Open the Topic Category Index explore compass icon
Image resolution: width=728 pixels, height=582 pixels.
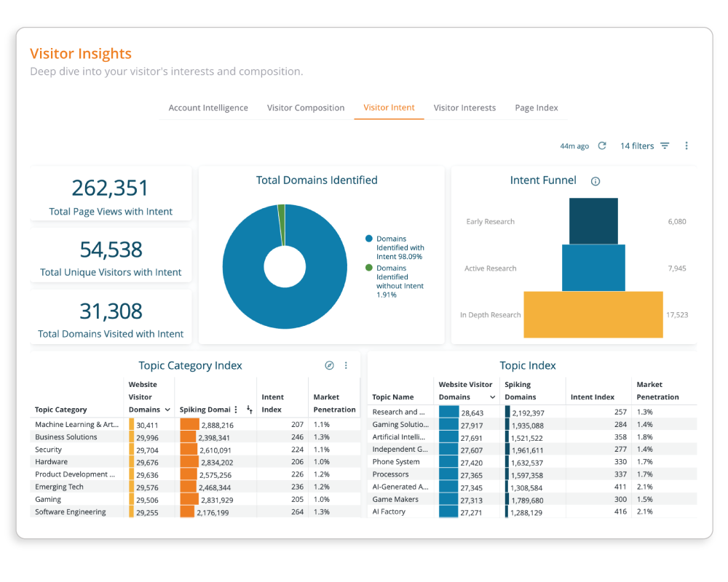[x=329, y=365]
